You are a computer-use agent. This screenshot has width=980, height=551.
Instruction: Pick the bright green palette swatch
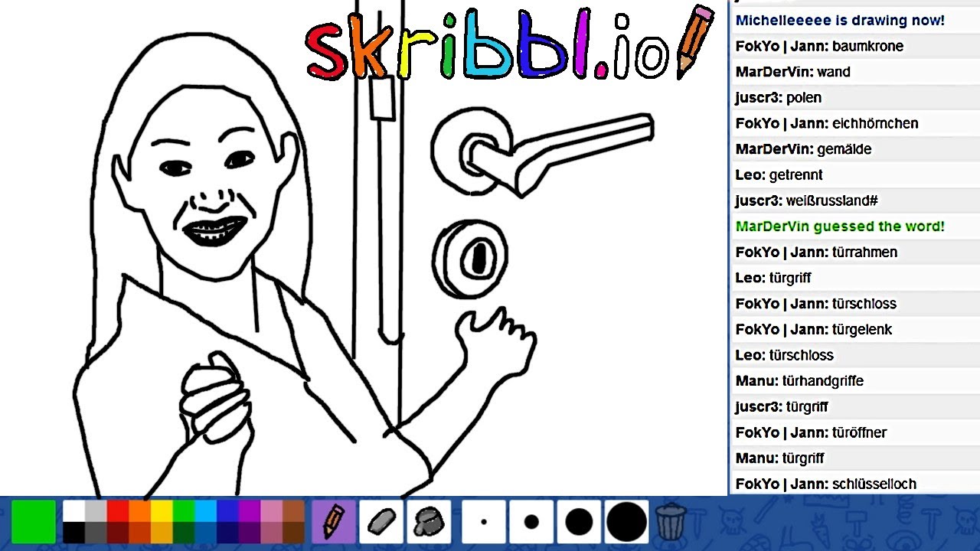tap(184, 511)
